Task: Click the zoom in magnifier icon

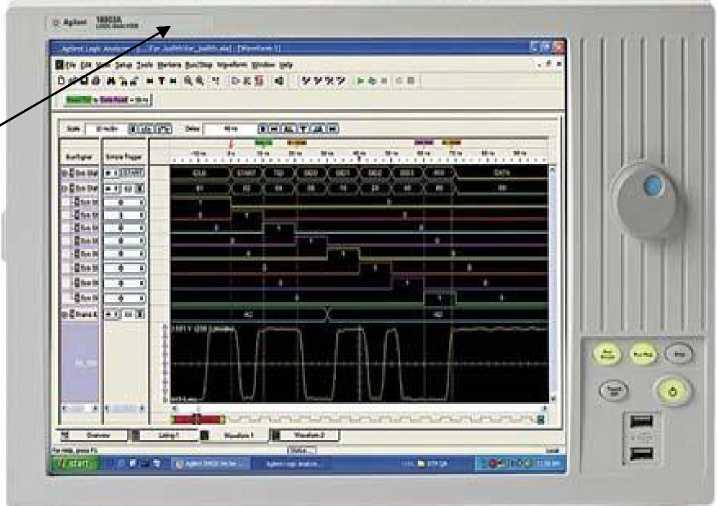Action: tap(188, 78)
